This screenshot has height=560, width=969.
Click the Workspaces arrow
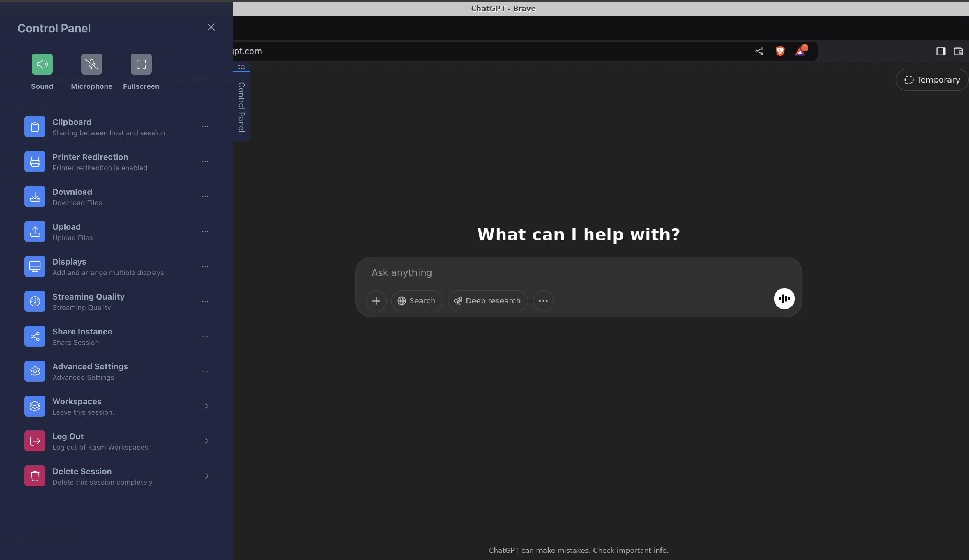coord(205,406)
